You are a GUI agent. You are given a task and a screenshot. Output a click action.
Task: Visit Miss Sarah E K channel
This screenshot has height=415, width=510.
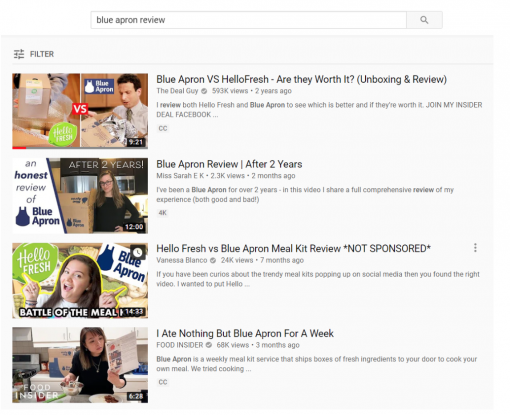pos(180,176)
